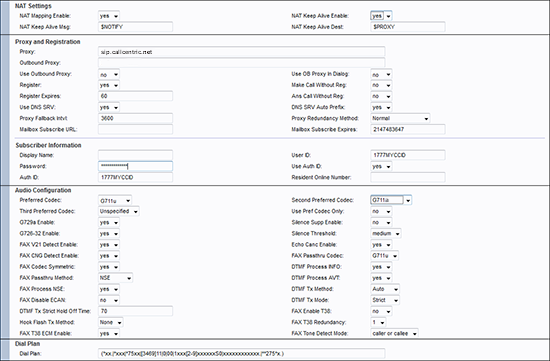Click the Proxy input field
Viewport: 550px width, 361px height.
tap(241, 52)
